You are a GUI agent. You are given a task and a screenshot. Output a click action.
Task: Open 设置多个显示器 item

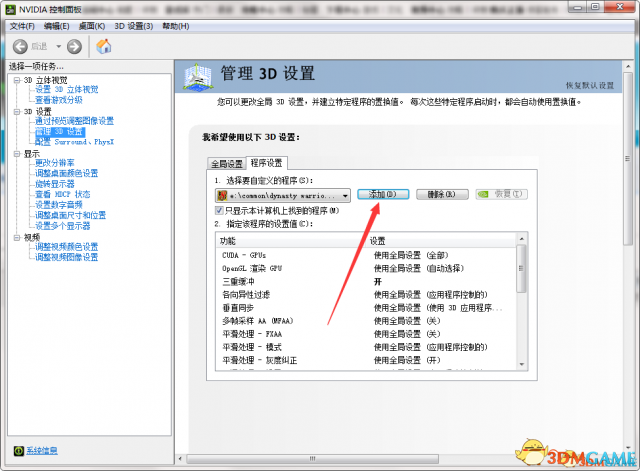tap(62, 226)
